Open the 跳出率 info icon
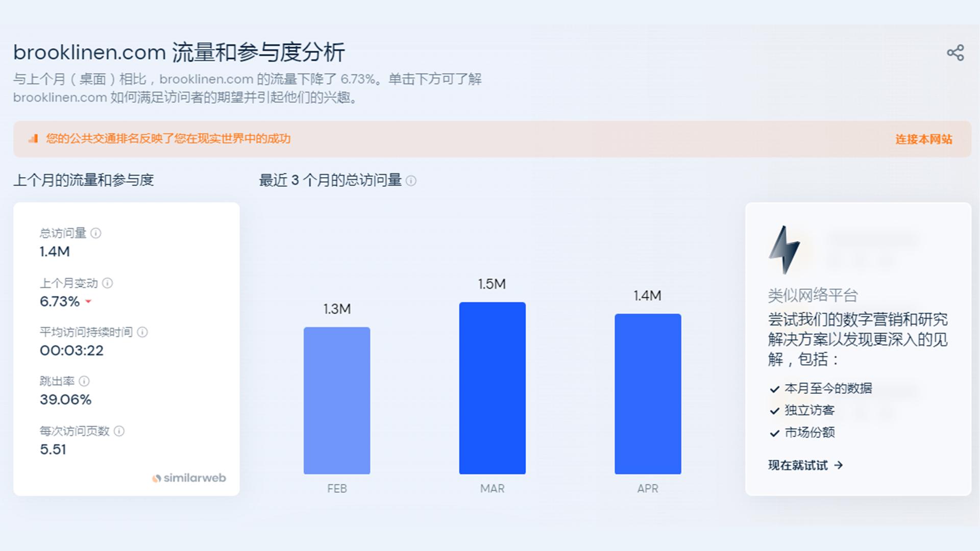Image resolution: width=980 pixels, height=551 pixels. (x=84, y=382)
